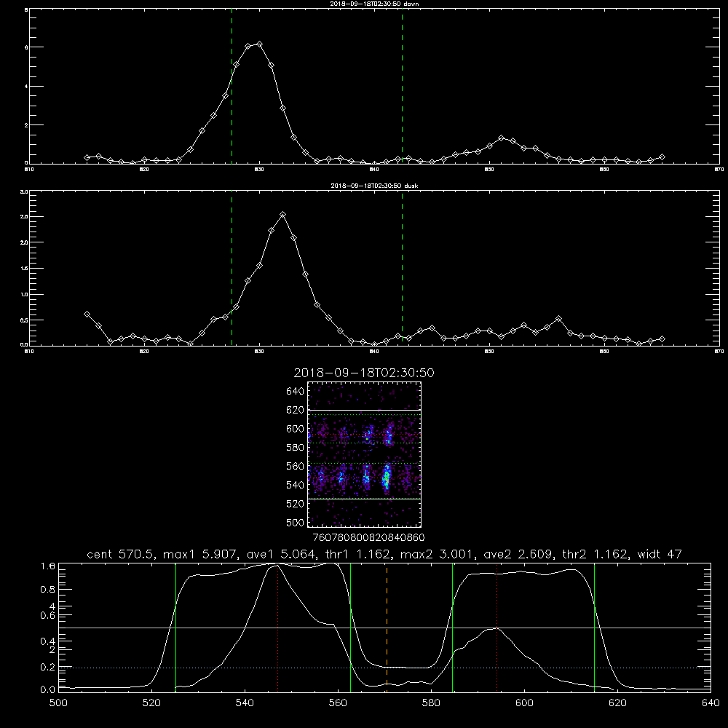Click the "580" x-axis label of bottom plot
Viewport: 728px width, 728px height.
(x=431, y=703)
